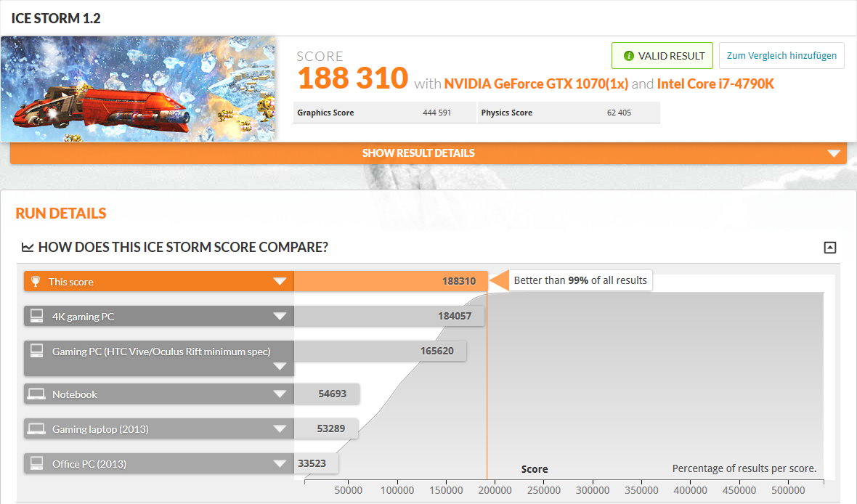857x504 pixels.
Task: Select the This score row
Action: pos(159,281)
